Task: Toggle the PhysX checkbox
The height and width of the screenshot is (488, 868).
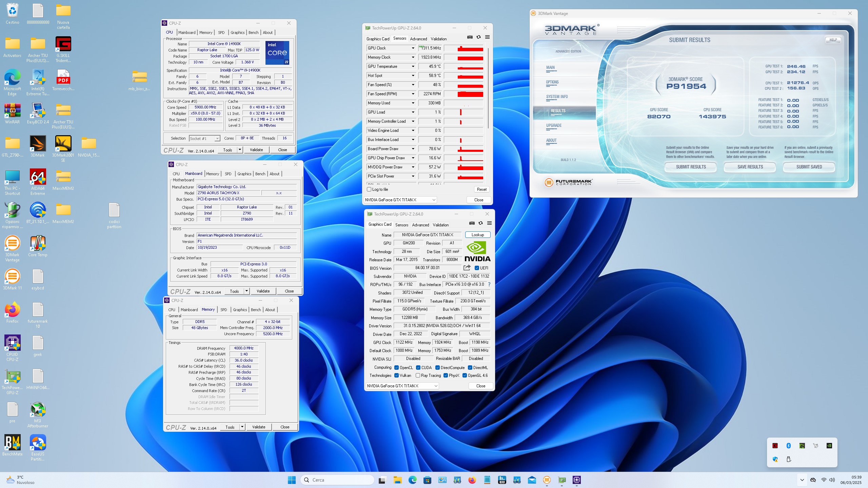Action: (x=446, y=375)
